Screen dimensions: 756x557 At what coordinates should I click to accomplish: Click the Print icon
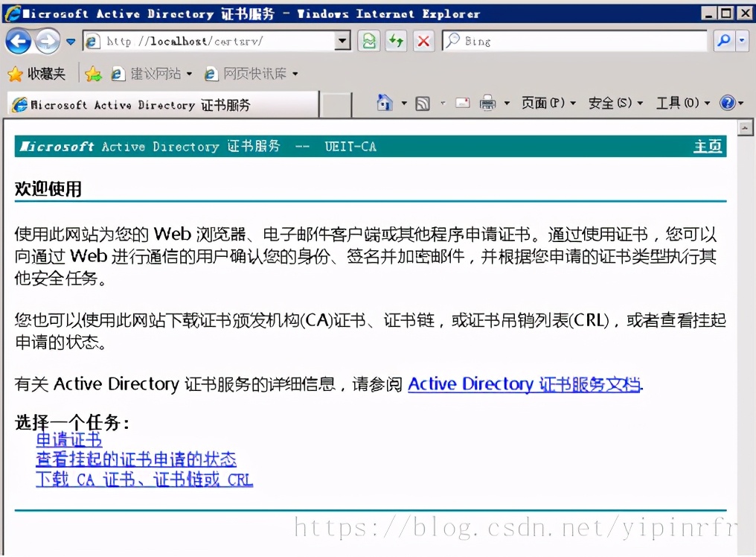click(x=487, y=103)
